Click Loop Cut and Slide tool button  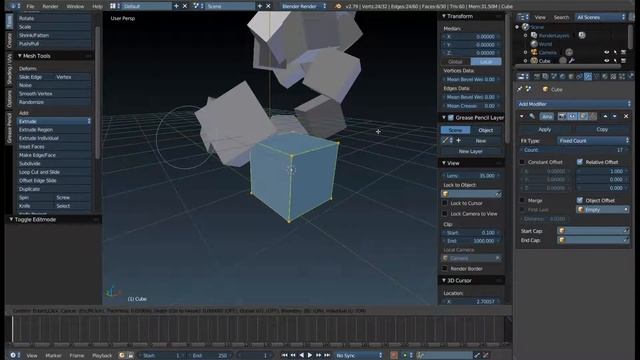(x=54, y=172)
